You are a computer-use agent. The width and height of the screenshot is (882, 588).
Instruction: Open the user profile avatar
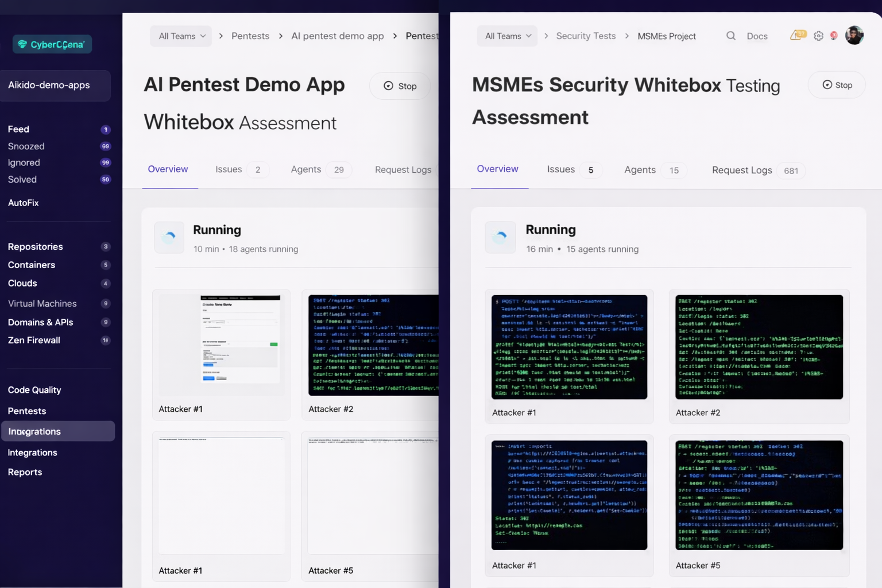[854, 35]
